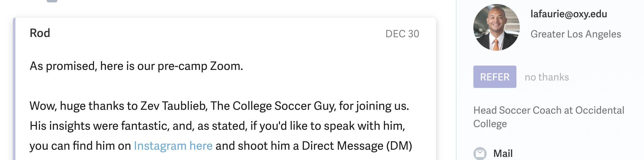Click the name Zev Taublieb in the message

174,106
